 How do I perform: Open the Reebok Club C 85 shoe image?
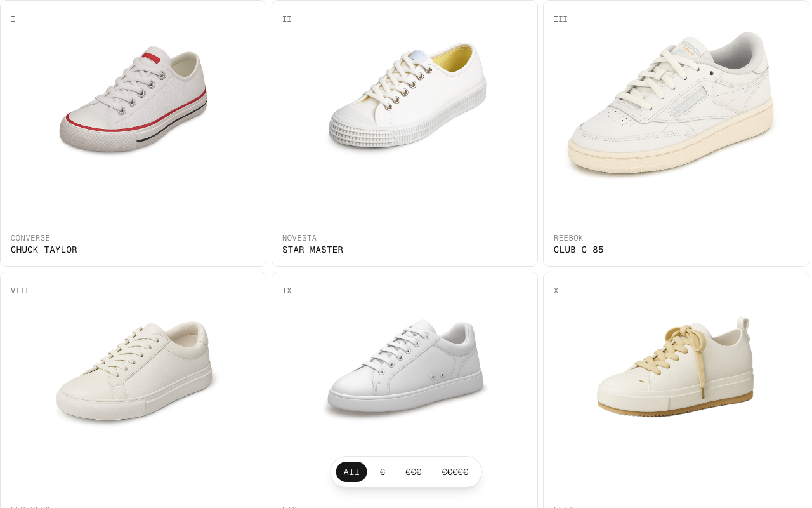point(670,102)
